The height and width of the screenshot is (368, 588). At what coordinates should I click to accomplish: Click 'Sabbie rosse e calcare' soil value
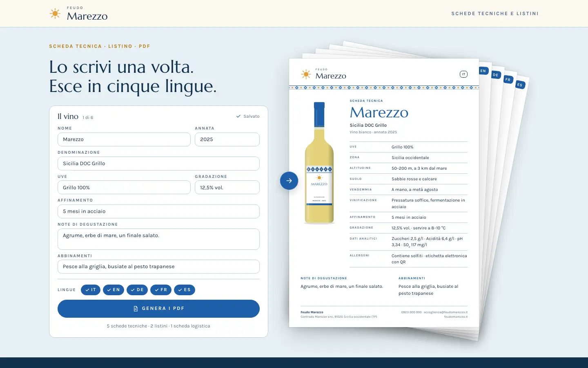coord(414,179)
